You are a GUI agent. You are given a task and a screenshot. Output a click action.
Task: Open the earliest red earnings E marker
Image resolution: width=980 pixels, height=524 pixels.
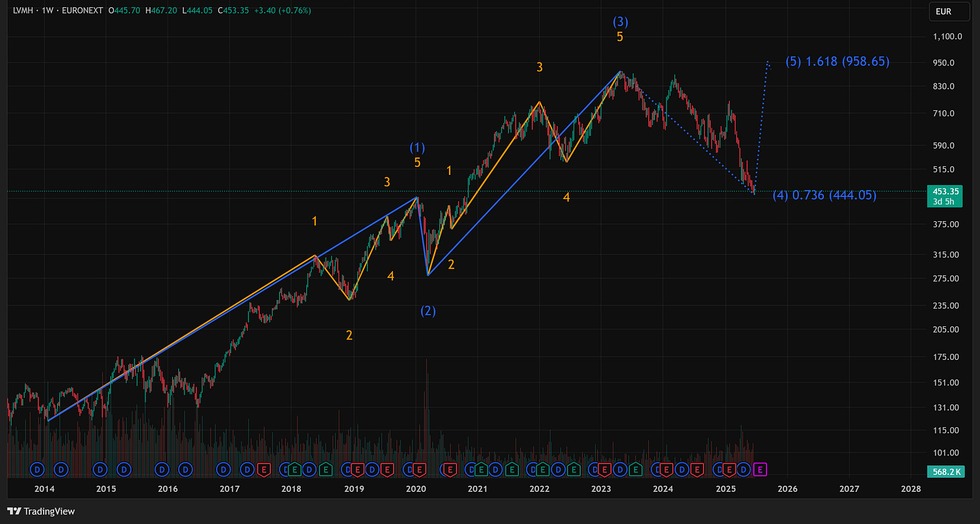(264, 469)
